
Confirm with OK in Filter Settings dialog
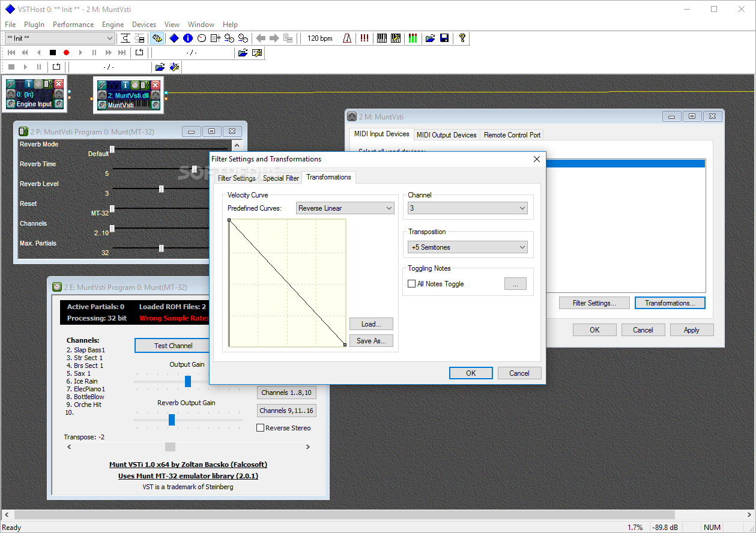click(471, 373)
